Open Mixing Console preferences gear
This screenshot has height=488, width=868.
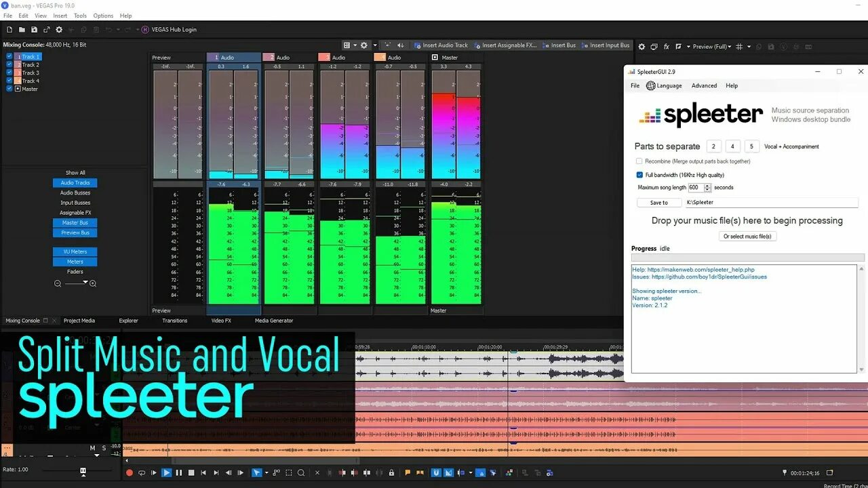[366, 45]
